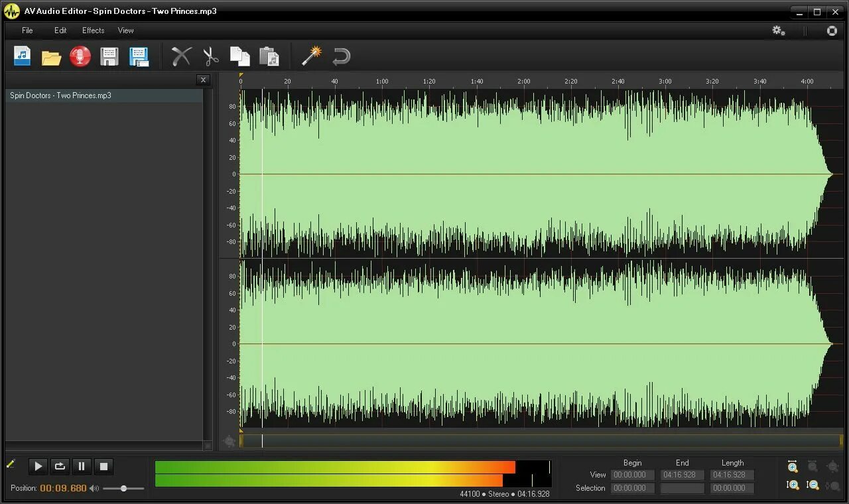The image size is (849, 504).
Task: Open settings via the gears icon
Action: (779, 31)
